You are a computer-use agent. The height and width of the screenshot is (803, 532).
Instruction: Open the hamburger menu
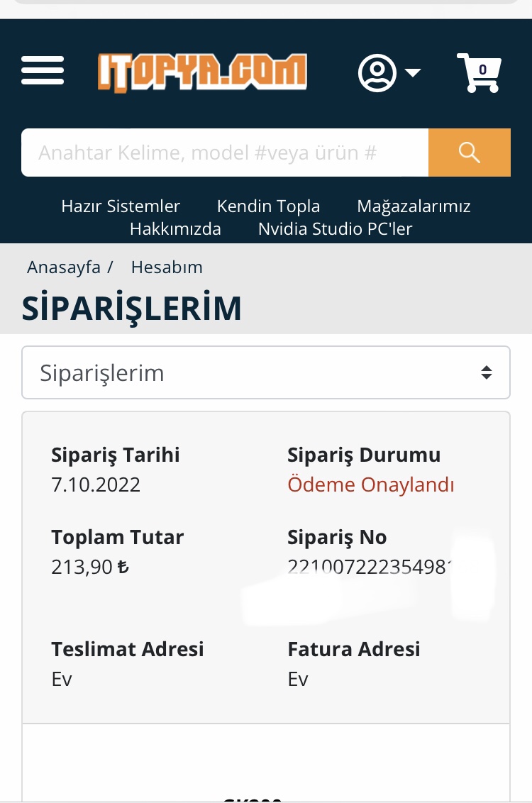[x=43, y=72]
